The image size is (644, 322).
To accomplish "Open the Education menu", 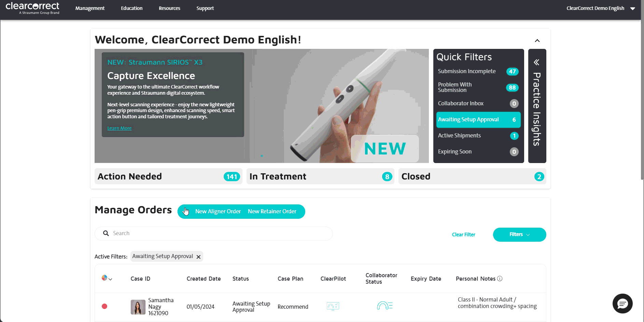I will [x=131, y=8].
